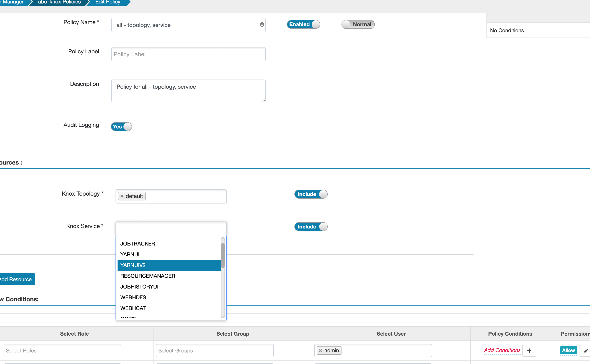Image resolution: width=590 pixels, height=364 pixels.
Task: Go to Edit Policy breadcrumb
Action: (x=108, y=2)
